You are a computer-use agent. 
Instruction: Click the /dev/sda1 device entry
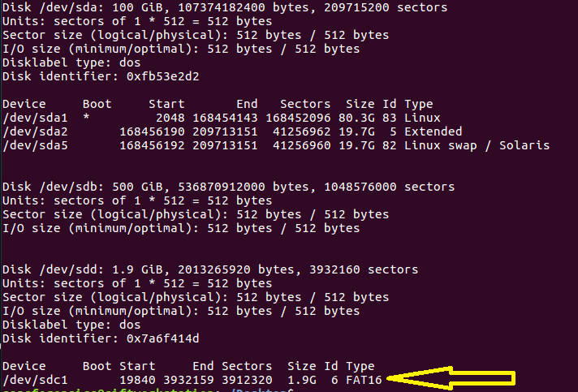tap(35, 118)
